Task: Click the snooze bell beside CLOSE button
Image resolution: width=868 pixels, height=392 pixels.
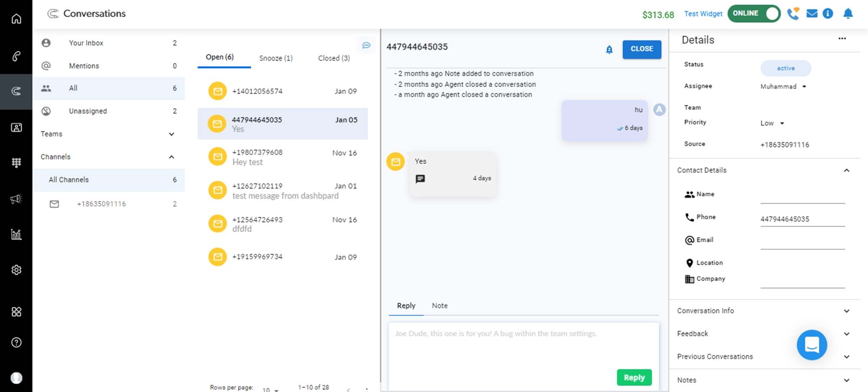Action: click(609, 49)
